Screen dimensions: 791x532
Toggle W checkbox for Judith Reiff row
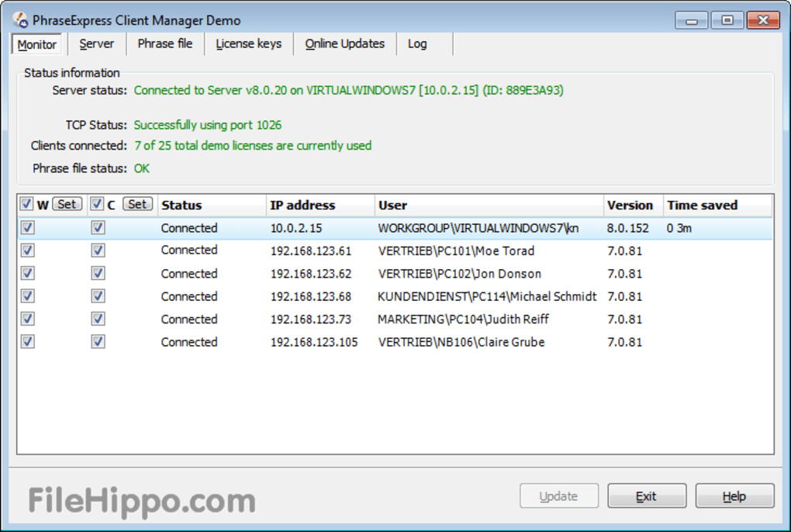28,319
